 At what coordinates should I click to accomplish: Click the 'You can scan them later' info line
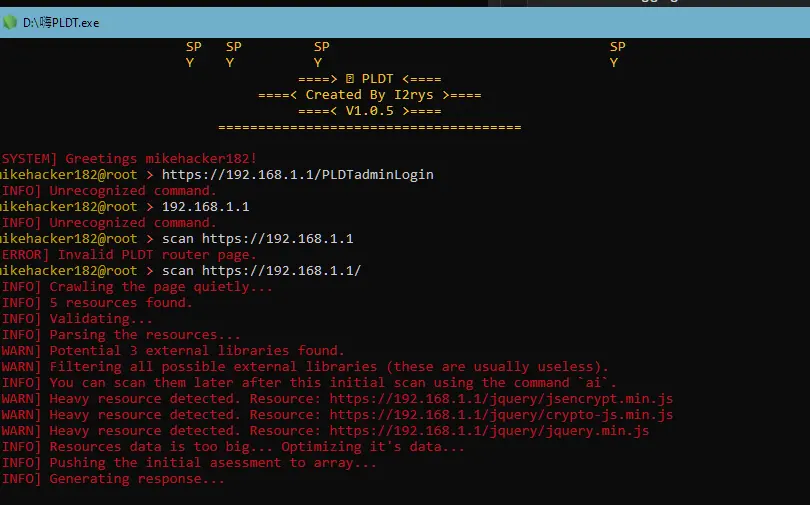click(x=309, y=383)
